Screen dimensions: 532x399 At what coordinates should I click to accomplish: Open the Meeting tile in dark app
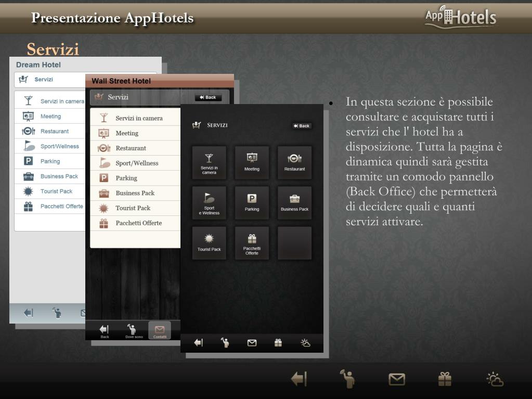pyautogui.click(x=252, y=162)
